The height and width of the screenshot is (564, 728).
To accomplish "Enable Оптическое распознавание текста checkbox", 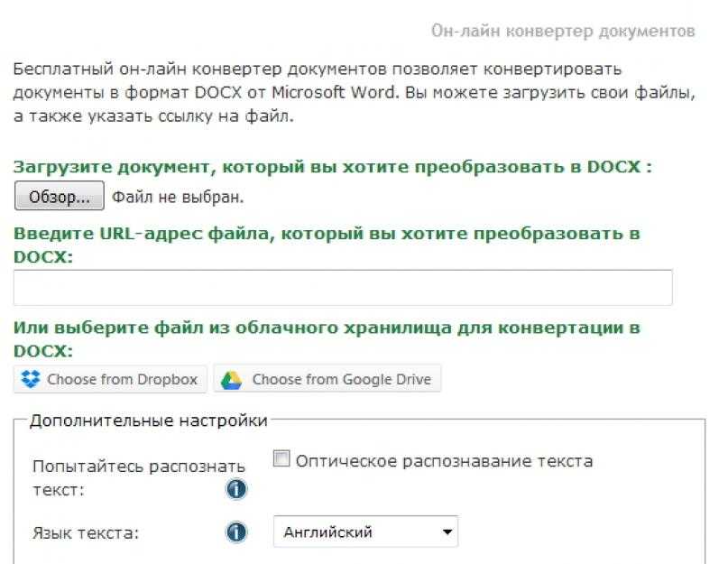I will coord(281,458).
